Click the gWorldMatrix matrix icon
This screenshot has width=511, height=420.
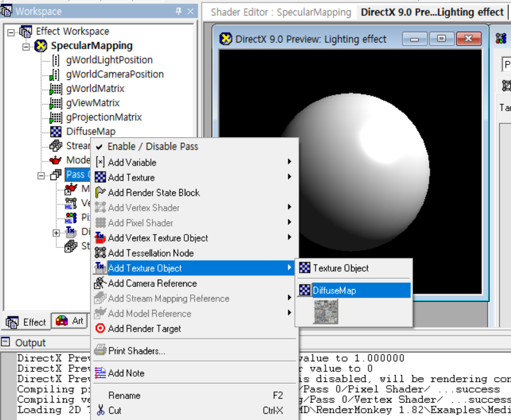(56, 89)
